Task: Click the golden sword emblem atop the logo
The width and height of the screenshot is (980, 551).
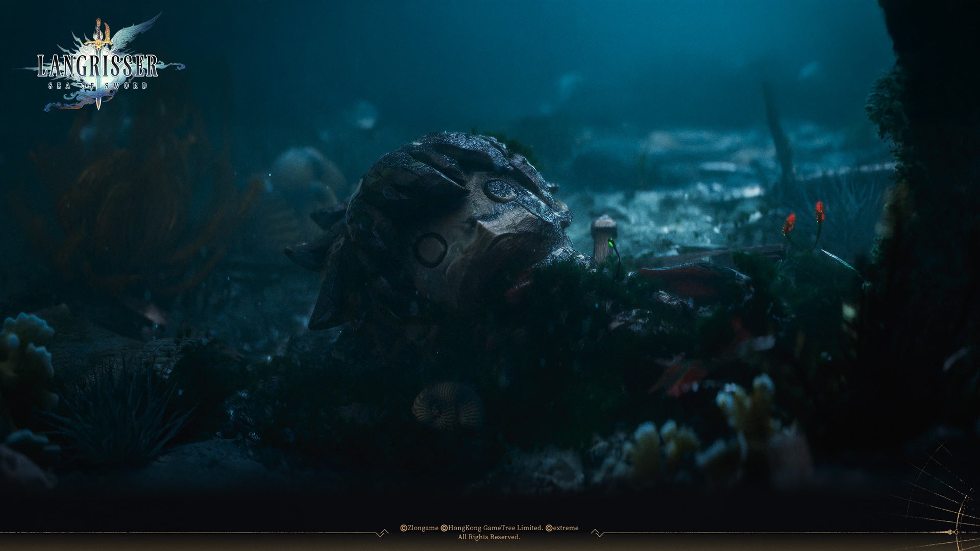Action: pyautogui.click(x=99, y=35)
